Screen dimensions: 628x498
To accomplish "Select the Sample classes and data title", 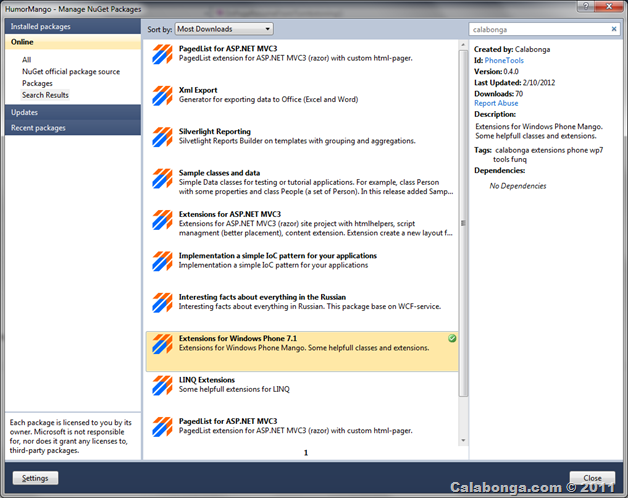I will click(219, 173).
